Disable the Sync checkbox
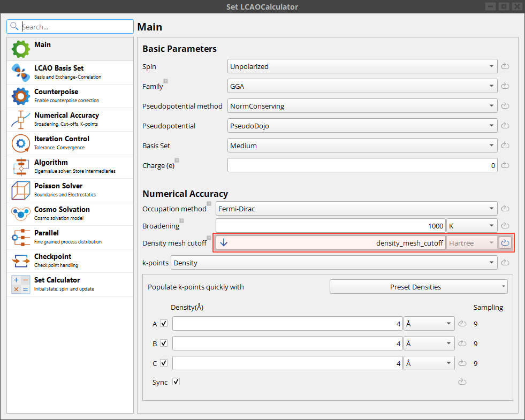 [x=176, y=381]
